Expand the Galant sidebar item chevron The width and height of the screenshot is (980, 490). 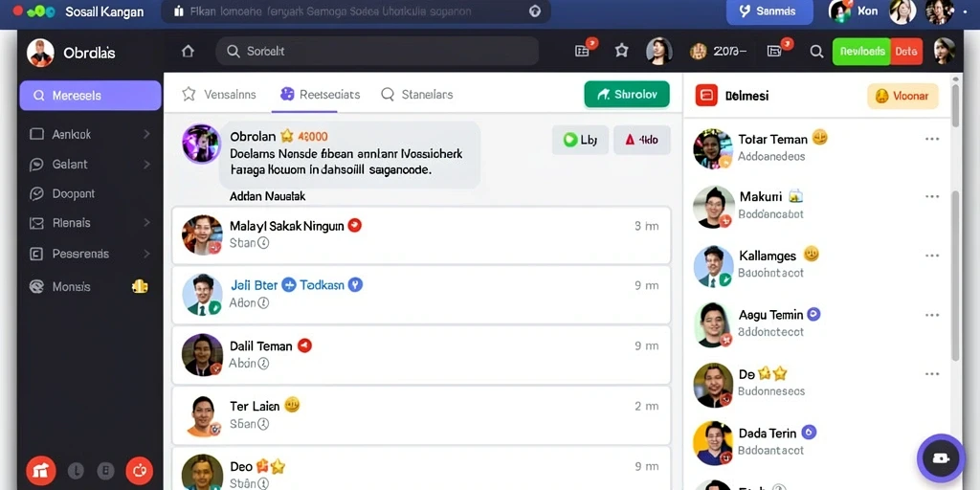(x=146, y=165)
